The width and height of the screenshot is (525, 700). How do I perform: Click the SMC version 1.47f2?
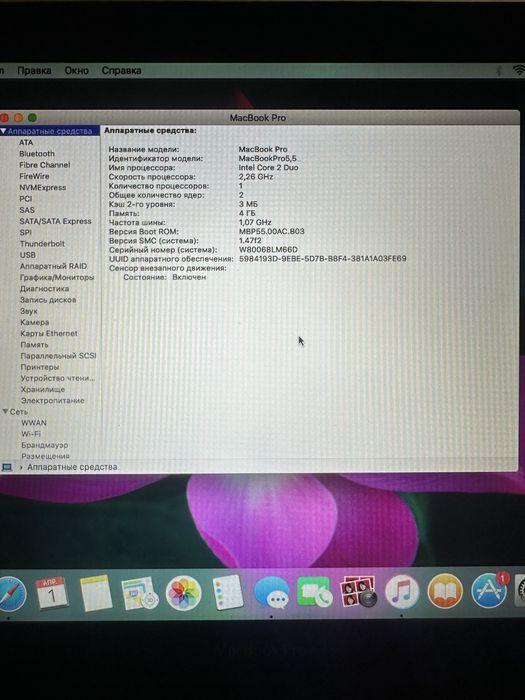tap(250, 240)
